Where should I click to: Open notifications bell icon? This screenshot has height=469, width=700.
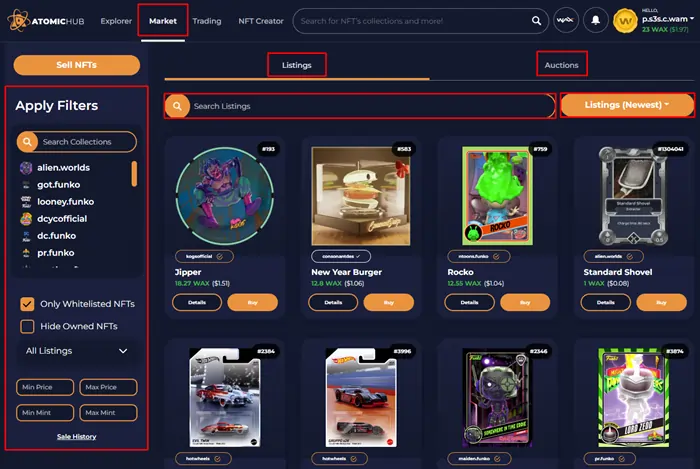(596, 21)
